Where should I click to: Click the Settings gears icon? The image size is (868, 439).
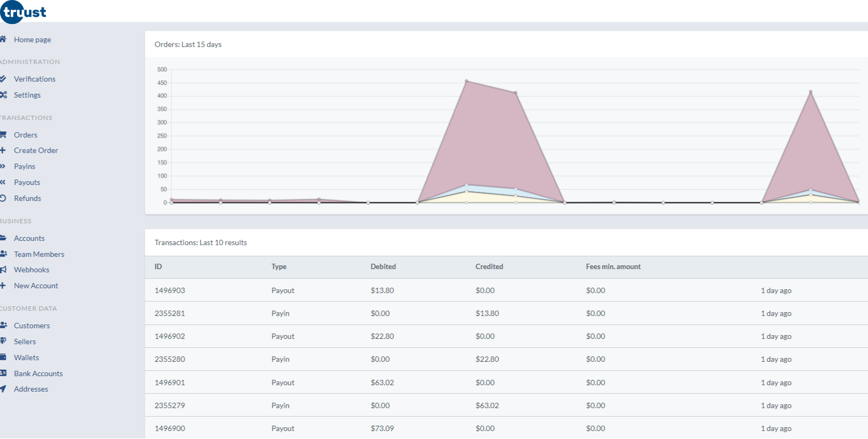3,95
